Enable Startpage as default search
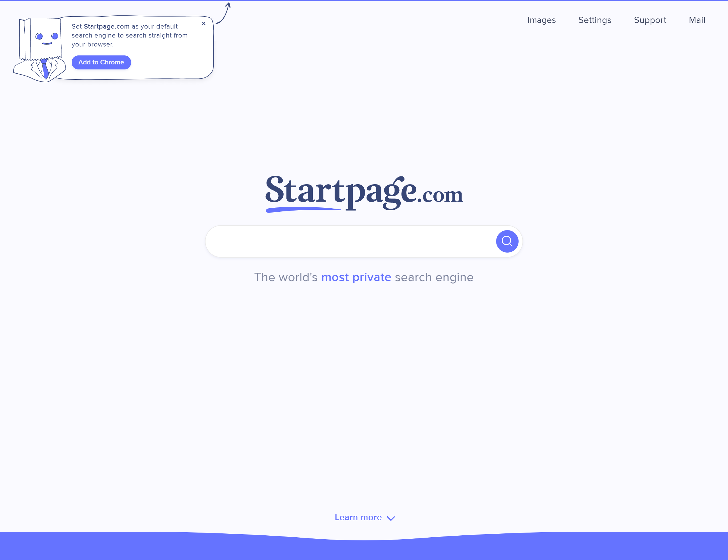 [101, 62]
